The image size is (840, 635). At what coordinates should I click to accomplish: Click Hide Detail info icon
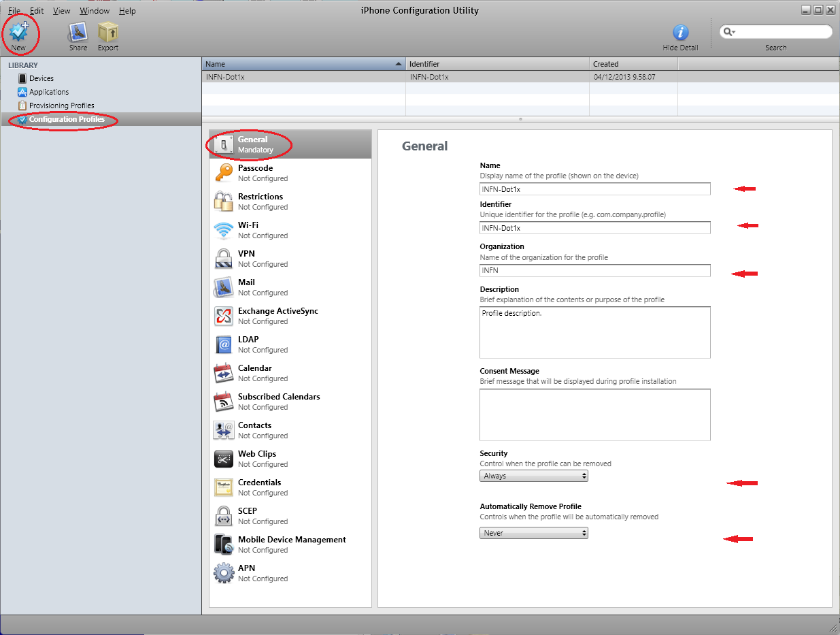click(x=680, y=32)
